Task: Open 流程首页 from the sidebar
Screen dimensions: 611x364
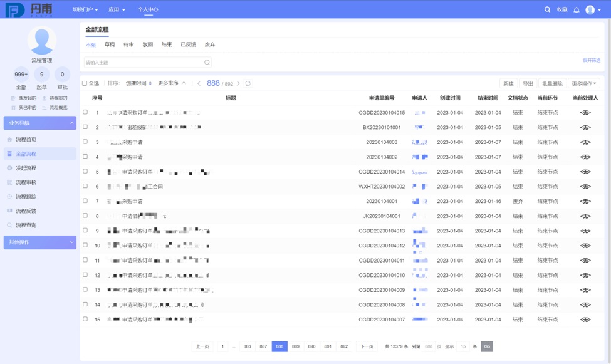Action: click(x=26, y=139)
